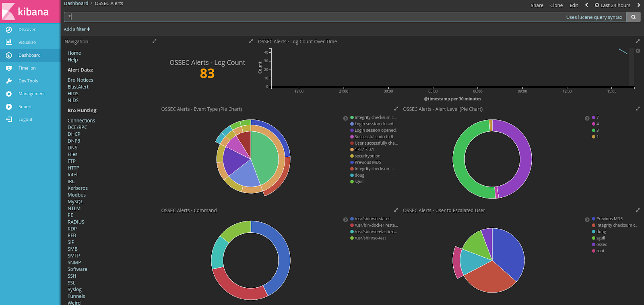Screen dimensions: 644x305
Task: Select Timelion label in sidebar
Action: [27, 68]
